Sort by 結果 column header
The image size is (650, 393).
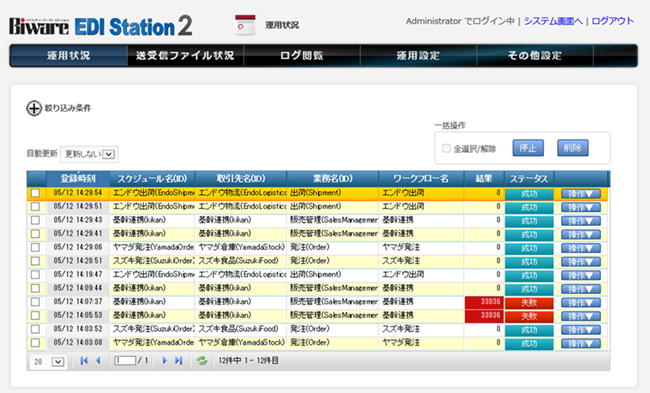click(484, 179)
